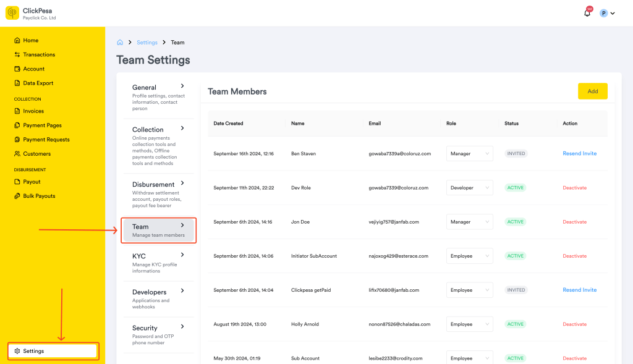
Task: Click the home breadcrumb icon
Action: 120,43
